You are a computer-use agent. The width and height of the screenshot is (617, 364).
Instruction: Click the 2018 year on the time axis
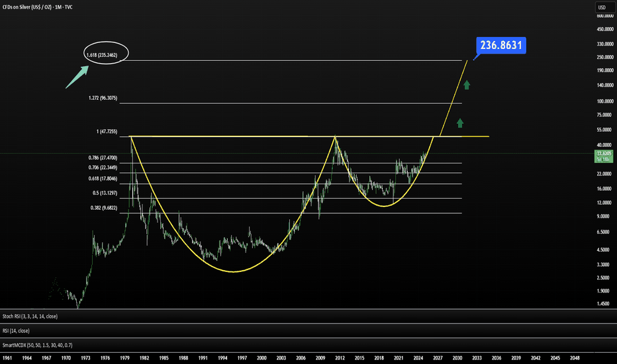click(x=379, y=358)
